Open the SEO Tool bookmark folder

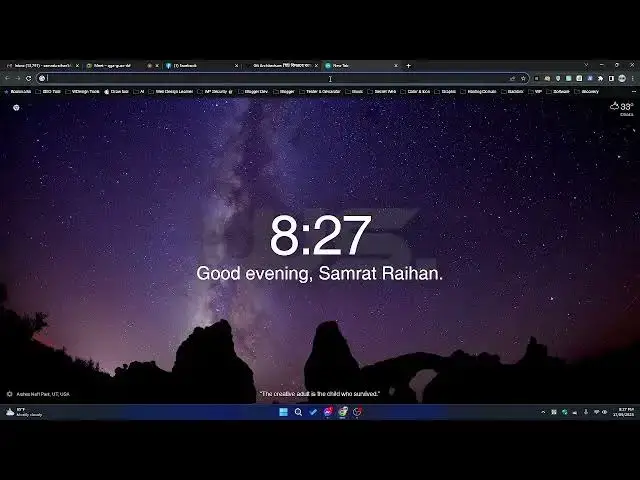click(x=48, y=91)
